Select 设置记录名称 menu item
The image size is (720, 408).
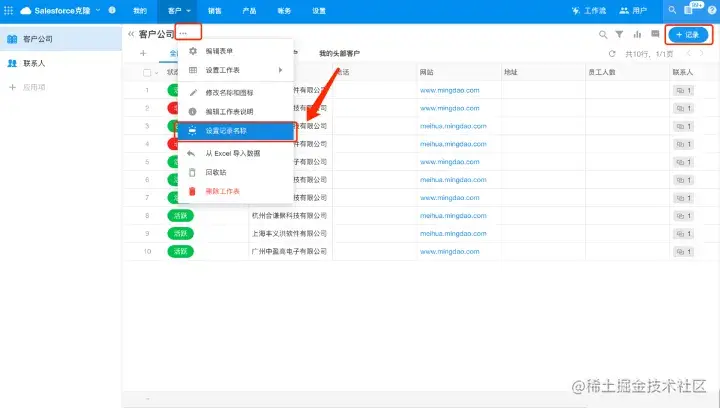(x=236, y=131)
